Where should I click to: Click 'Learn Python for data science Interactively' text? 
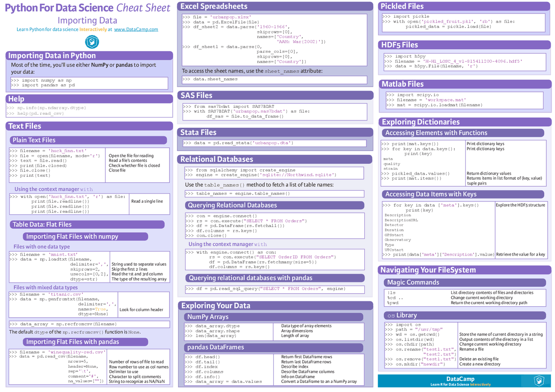64,29
